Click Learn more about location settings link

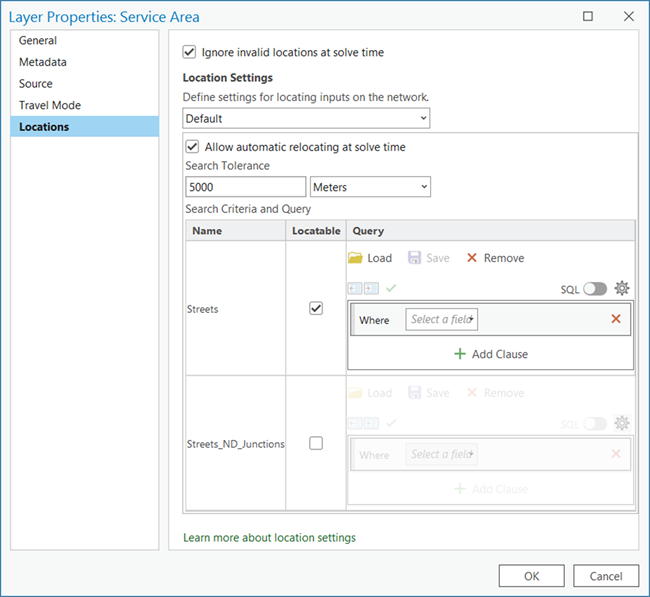tap(269, 538)
